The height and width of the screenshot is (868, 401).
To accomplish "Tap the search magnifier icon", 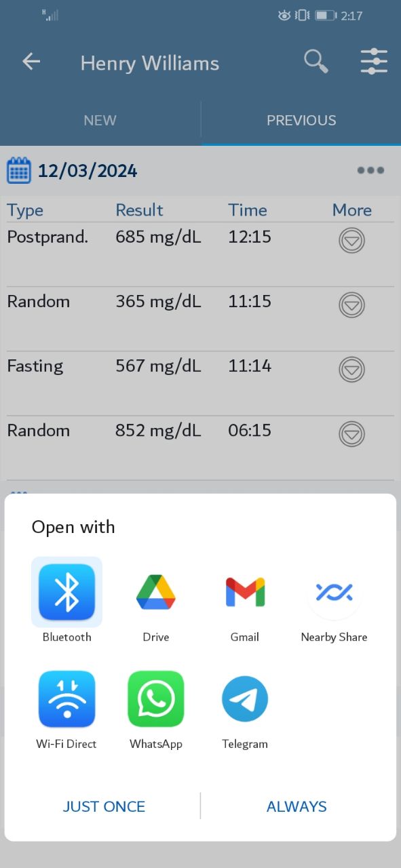I will click(x=316, y=62).
